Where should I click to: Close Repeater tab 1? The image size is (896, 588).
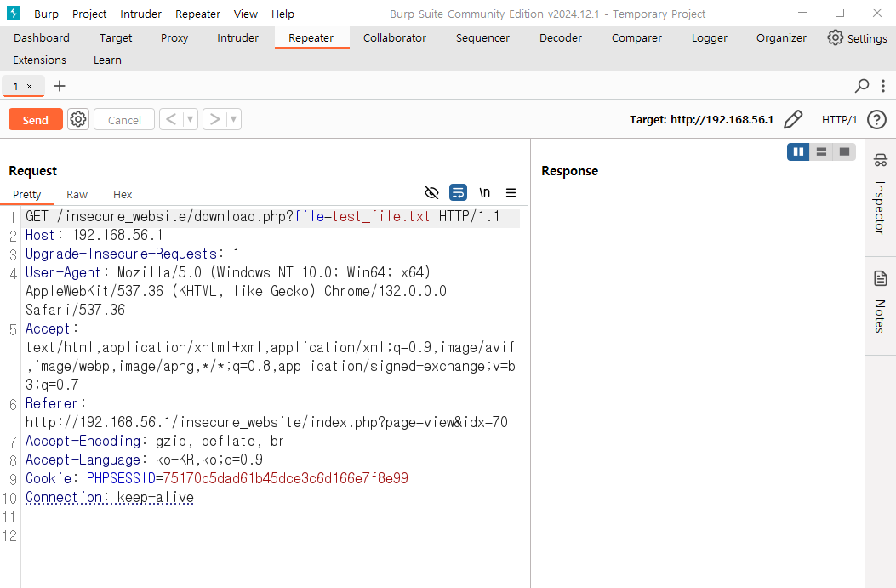(x=29, y=86)
